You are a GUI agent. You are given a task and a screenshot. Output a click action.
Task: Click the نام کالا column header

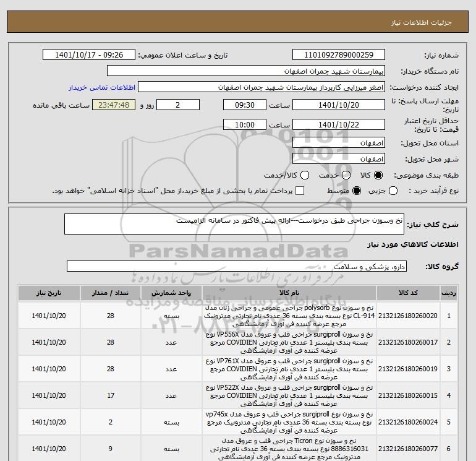(x=289, y=293)
